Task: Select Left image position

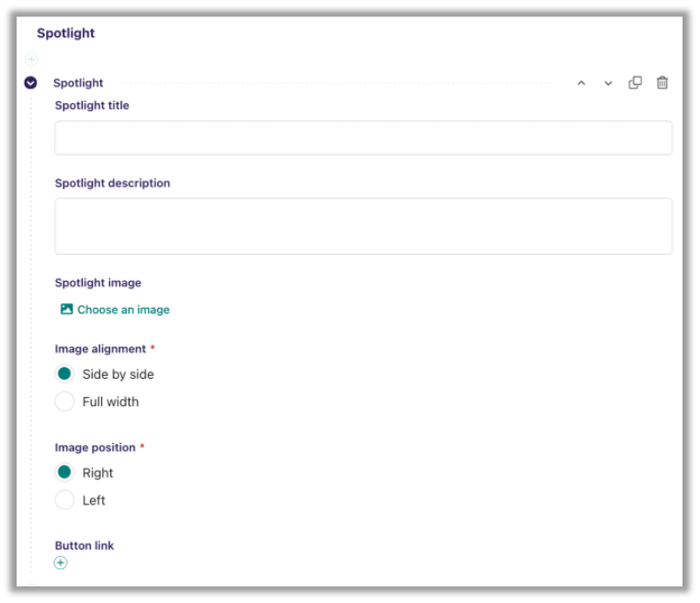Action: point(64,500)
